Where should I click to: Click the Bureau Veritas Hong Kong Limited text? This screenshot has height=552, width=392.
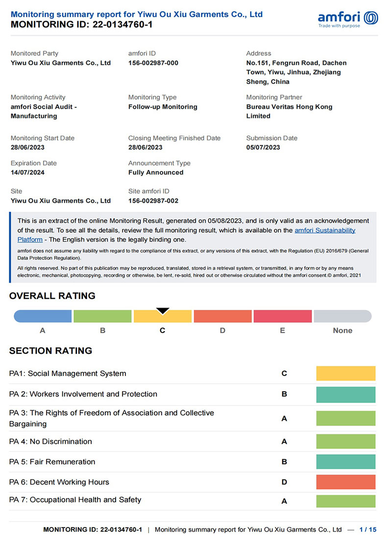[x=289, y=111]
